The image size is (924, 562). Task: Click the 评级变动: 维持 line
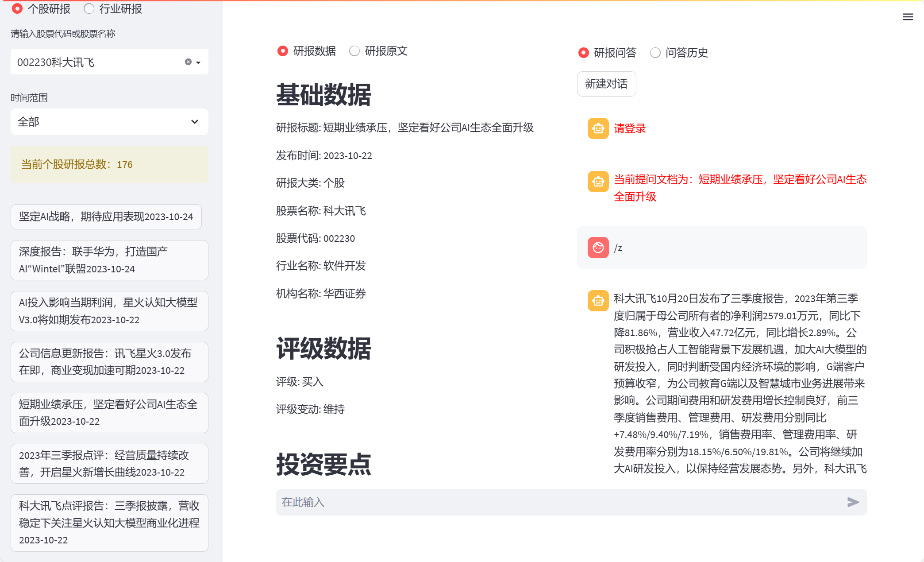310,409
